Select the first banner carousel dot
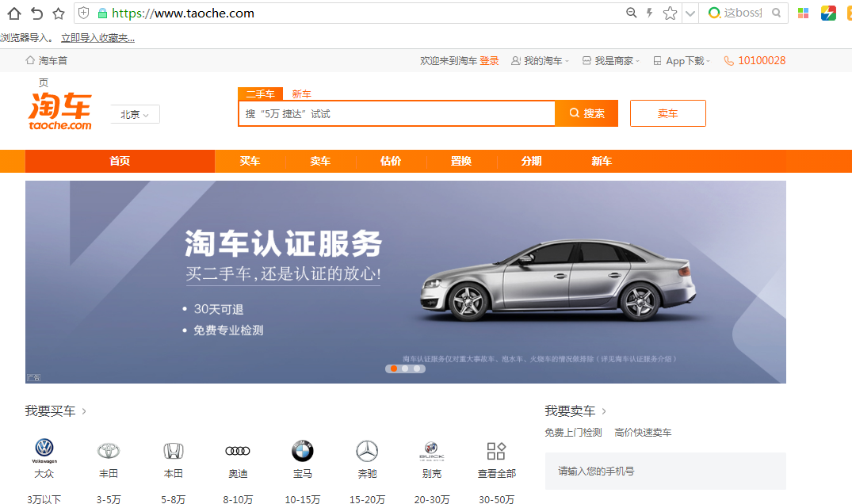Viewport: 852px width, 504px height. tap(394, 368)
